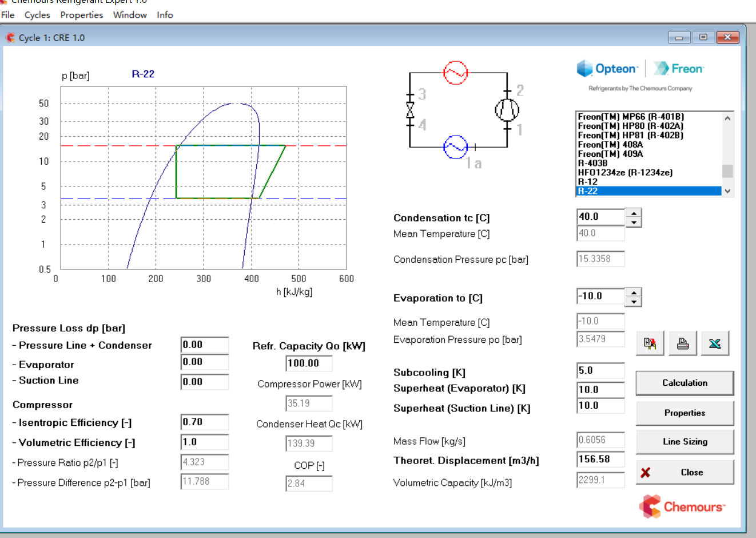The image size is (756, 538).
Task: Select Freon(TM) HP81 (R-402B) in list
Action: [648, 135]
